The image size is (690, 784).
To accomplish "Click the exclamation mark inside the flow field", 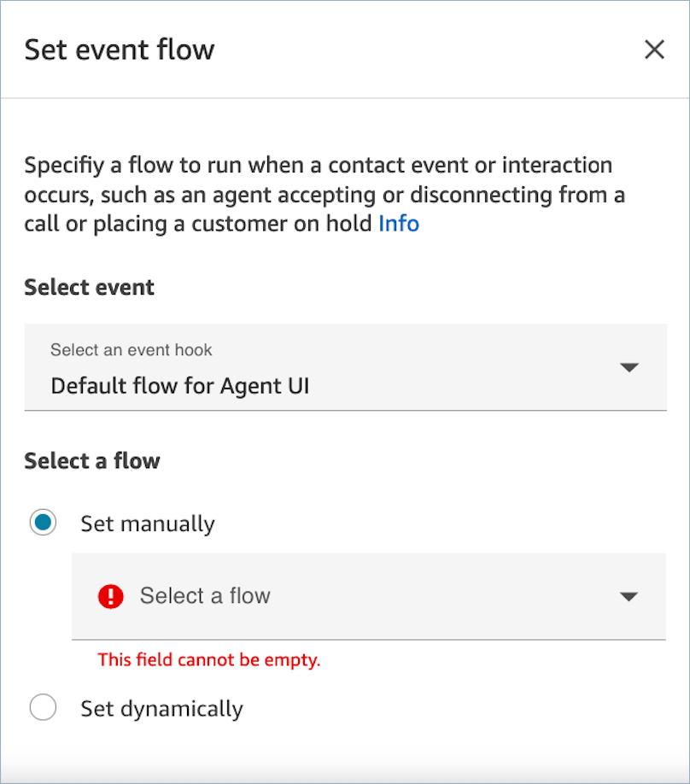I will [x=111, y=597].
